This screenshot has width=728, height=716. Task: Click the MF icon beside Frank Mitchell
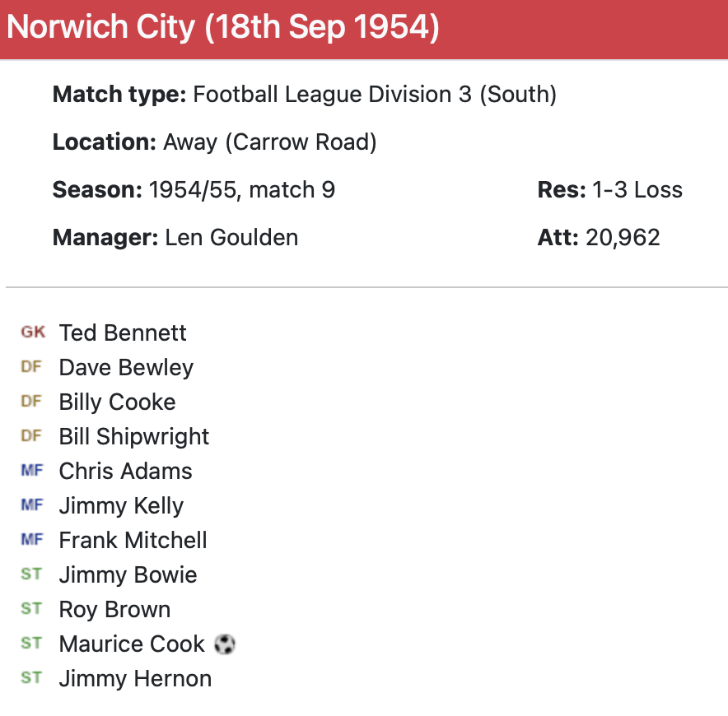[31, 540]
